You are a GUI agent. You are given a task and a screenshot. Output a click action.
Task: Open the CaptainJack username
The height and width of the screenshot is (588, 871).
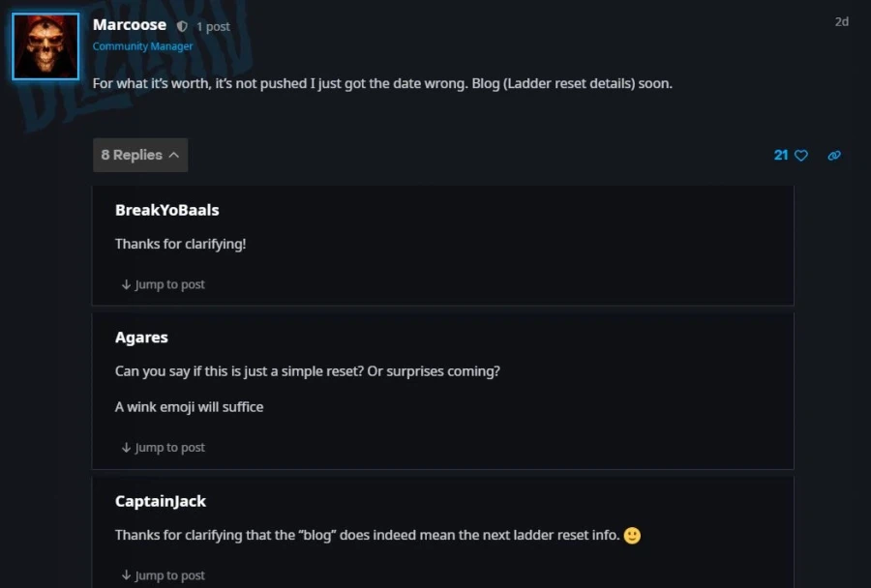coord(161,501)
